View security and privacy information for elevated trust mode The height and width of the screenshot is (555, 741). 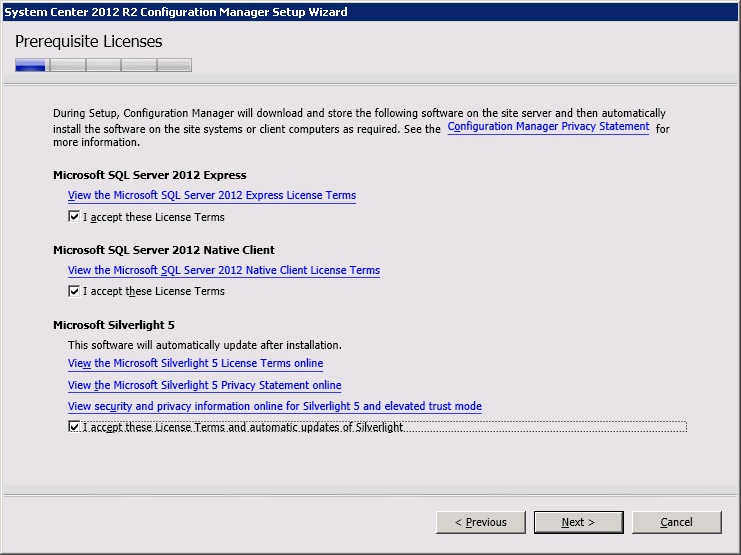[274, 406]
